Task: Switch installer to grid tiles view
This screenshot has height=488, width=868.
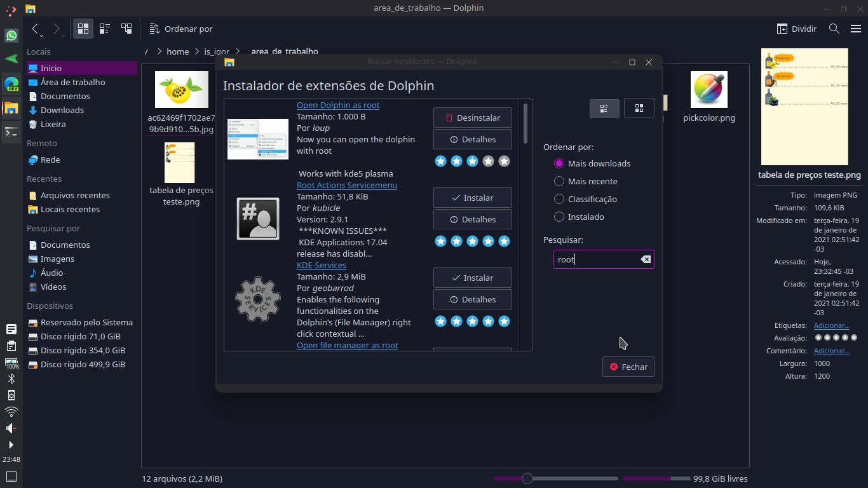Action: tap(639, 108)
